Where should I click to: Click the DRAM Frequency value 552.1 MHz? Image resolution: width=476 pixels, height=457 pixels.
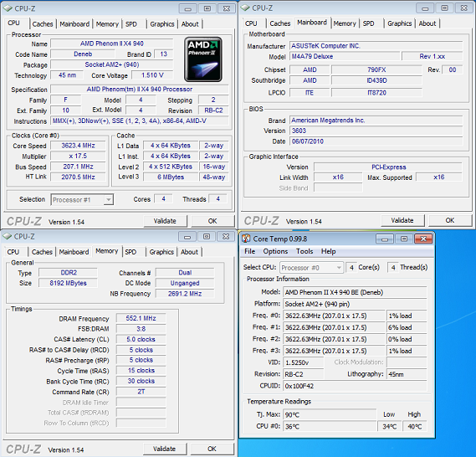click(x=141, y=318)
